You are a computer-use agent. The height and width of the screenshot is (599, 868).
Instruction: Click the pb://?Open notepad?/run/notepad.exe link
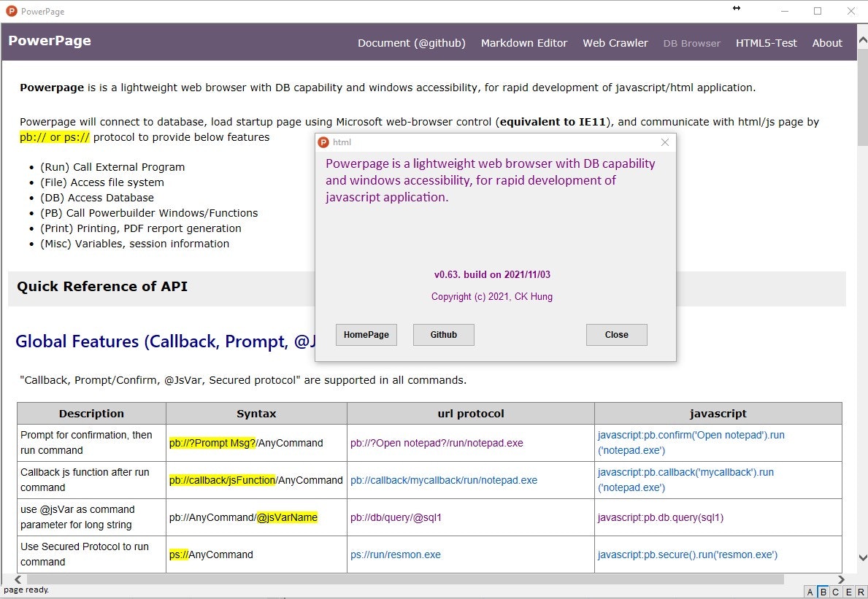[437, 443]
